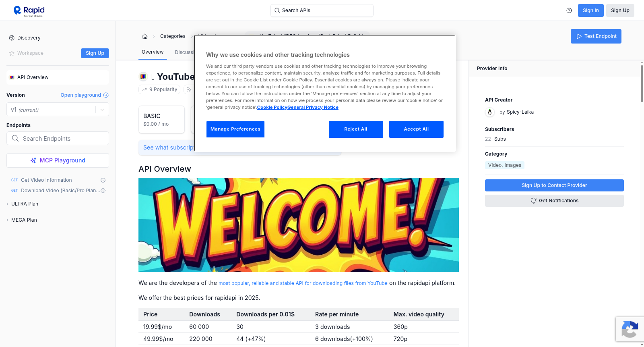Click the Video, Images category tag
The width and height of the screenshot is (644, 347).
505,165
